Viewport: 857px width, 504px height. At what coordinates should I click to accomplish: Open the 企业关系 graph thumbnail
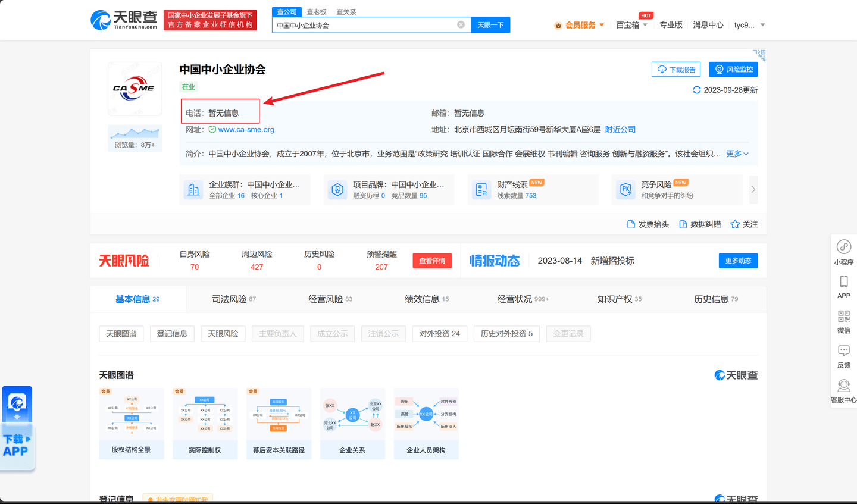(352, 424)
